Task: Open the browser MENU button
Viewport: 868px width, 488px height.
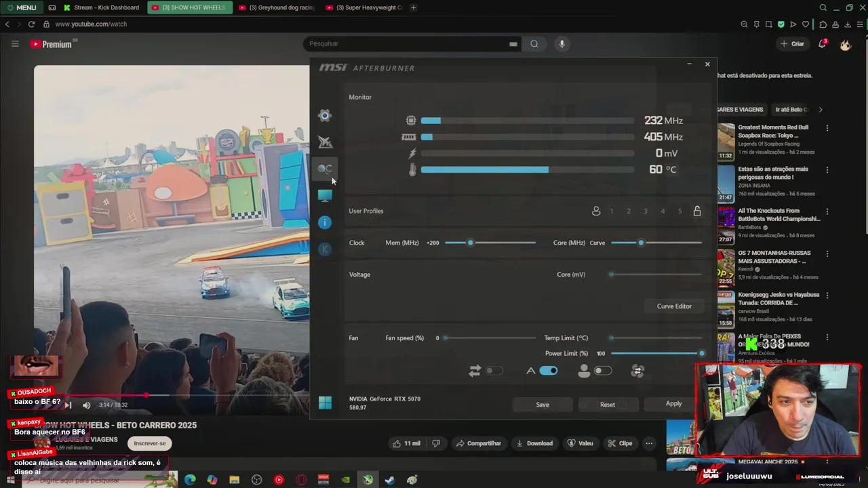Action: click(22, 7)
